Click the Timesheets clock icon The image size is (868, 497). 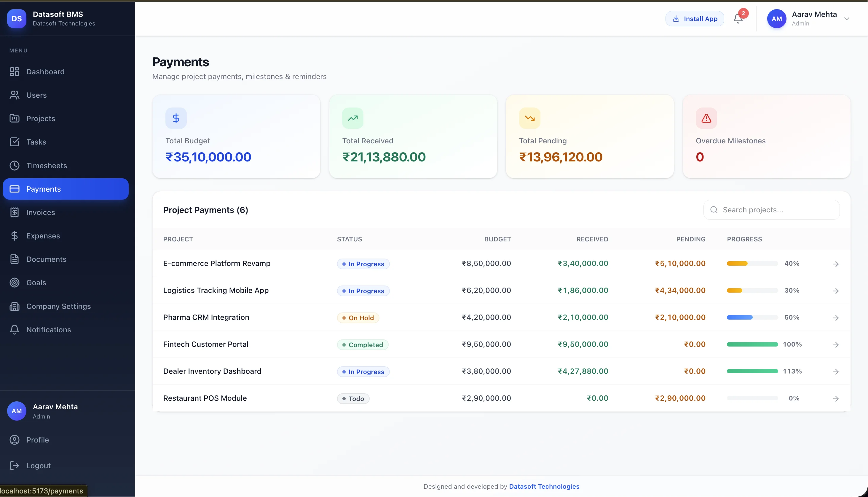[x=14, y=166]
